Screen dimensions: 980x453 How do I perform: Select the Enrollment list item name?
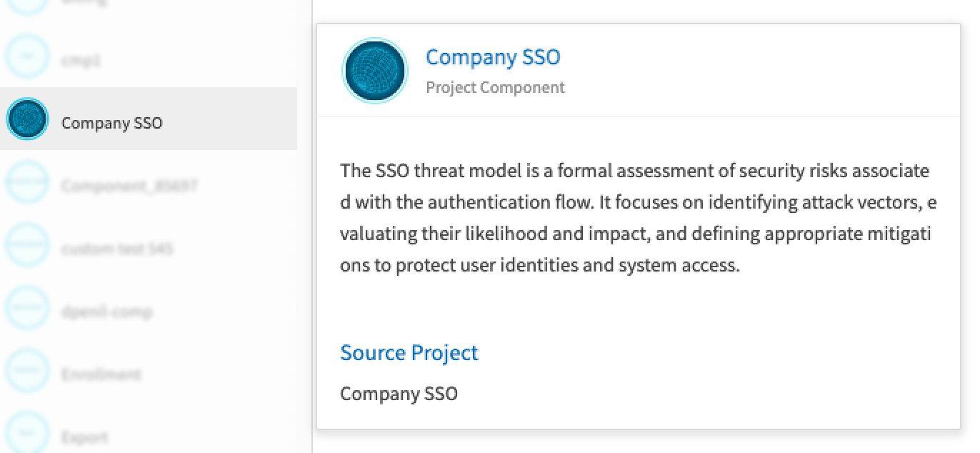coord(101,375)
